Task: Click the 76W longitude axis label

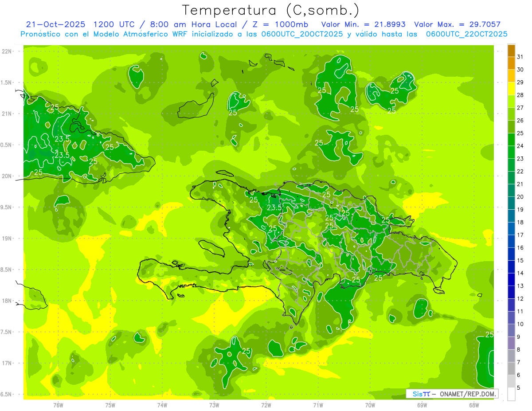Action: [x=58, y=405]
